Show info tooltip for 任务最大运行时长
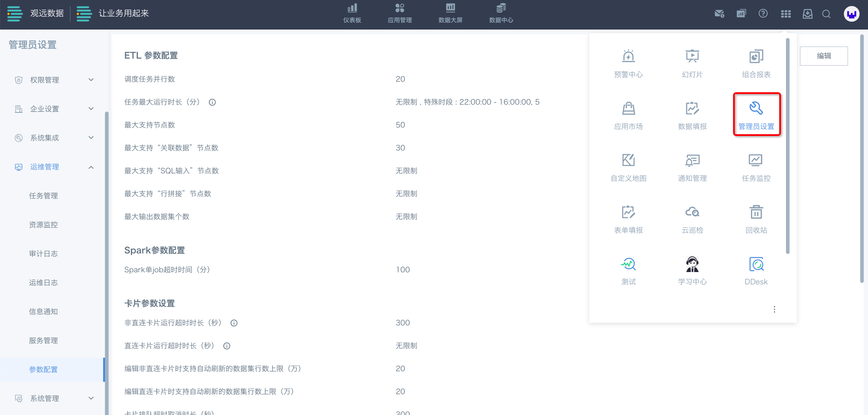 212,102
